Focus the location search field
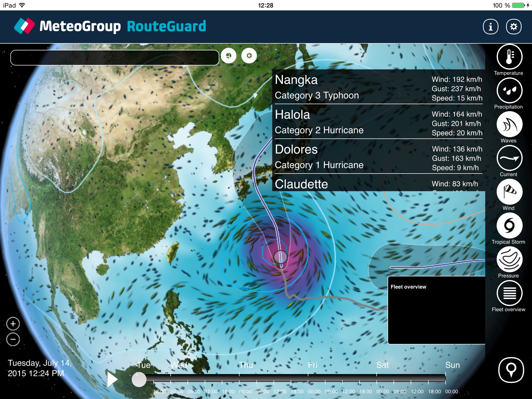532x399 pixels. coord(115,57)
